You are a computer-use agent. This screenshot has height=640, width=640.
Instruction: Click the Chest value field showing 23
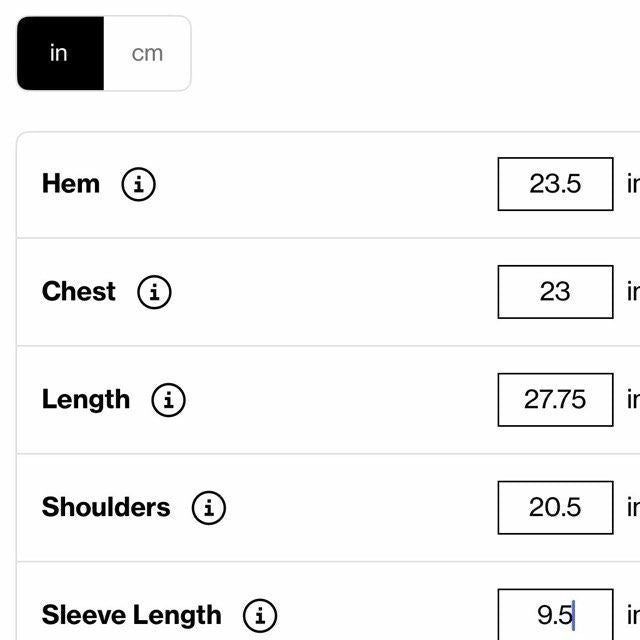[555, 292]
